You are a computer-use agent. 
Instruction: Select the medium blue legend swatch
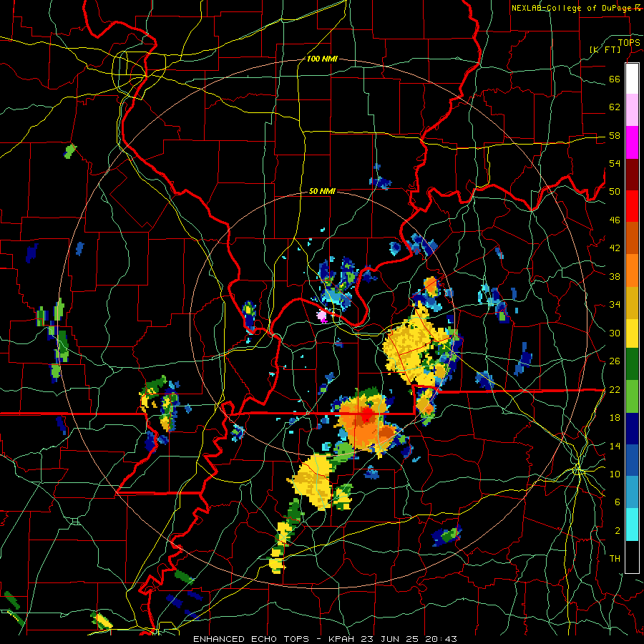coord(632,460)
